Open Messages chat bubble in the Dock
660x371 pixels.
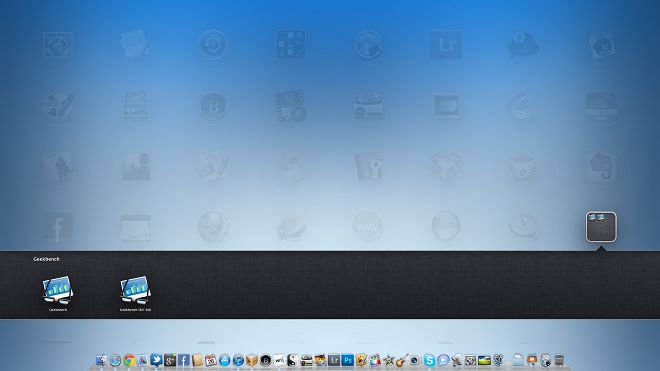click(x=443, y=360)
